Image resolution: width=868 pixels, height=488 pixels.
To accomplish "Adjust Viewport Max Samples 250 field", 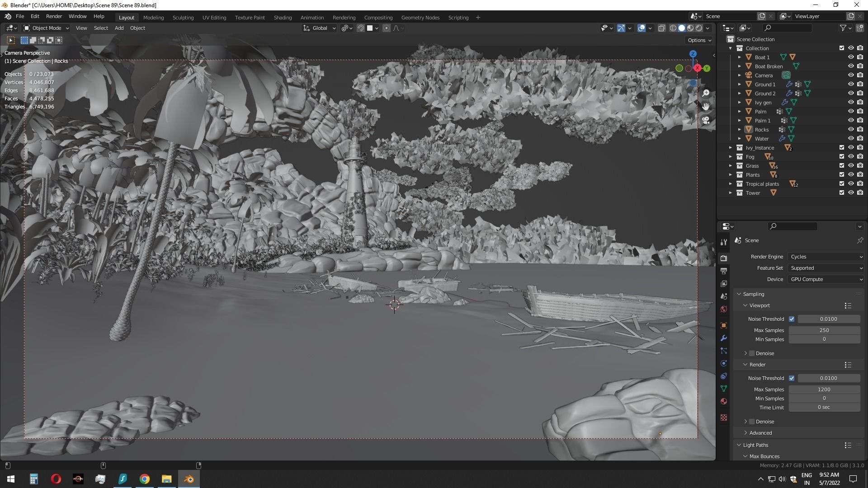I will [824, 330].
